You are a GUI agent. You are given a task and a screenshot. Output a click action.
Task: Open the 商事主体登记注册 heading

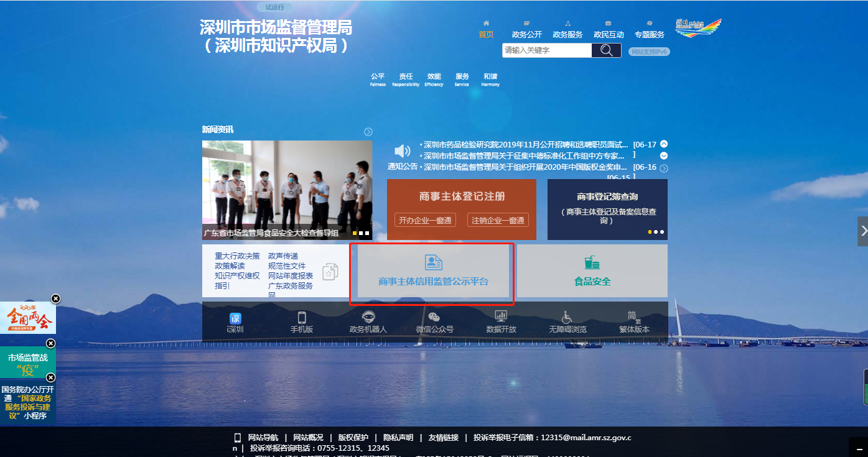[462, 196]
